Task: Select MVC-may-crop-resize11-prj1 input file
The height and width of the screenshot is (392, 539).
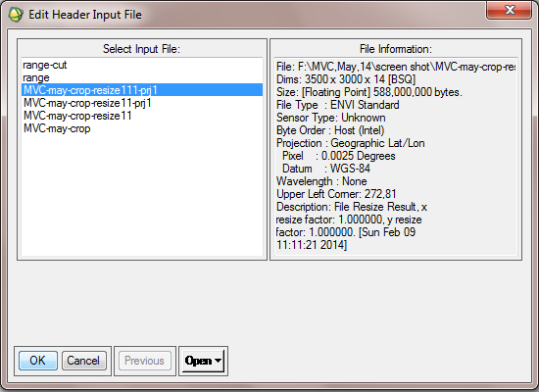Action: [87, 103]
